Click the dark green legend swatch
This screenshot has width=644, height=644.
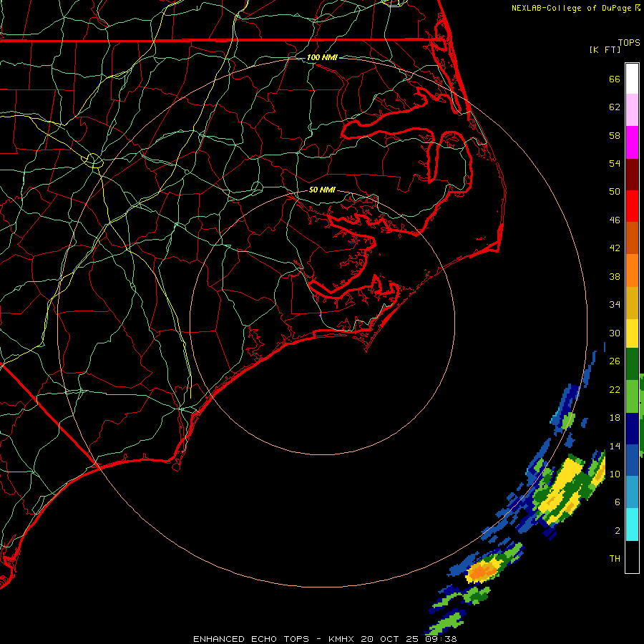[x=632, y=364]
